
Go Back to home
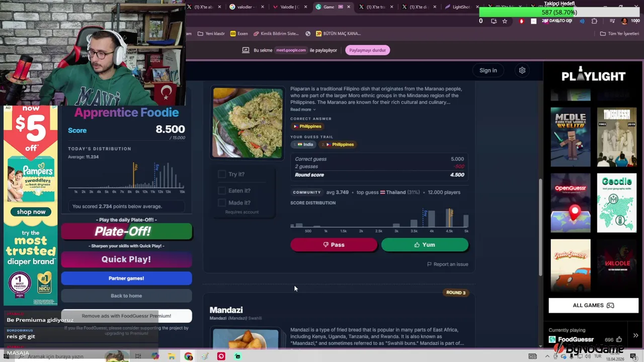(x=126, y=296)
